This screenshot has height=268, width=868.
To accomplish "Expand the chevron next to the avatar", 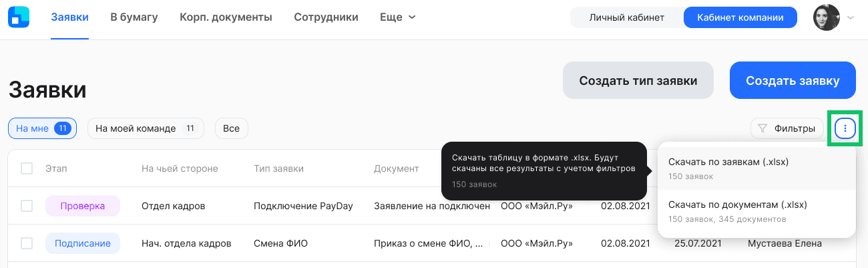I will click(x=850, y=18).
